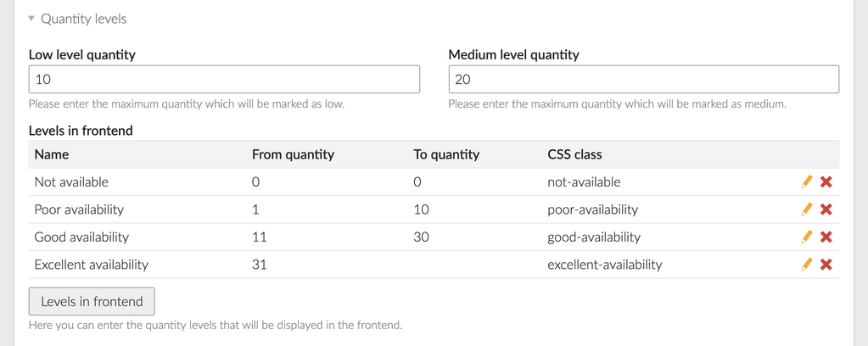
Task: Edit the Poor availability level
Action: [x=807, y=209]
